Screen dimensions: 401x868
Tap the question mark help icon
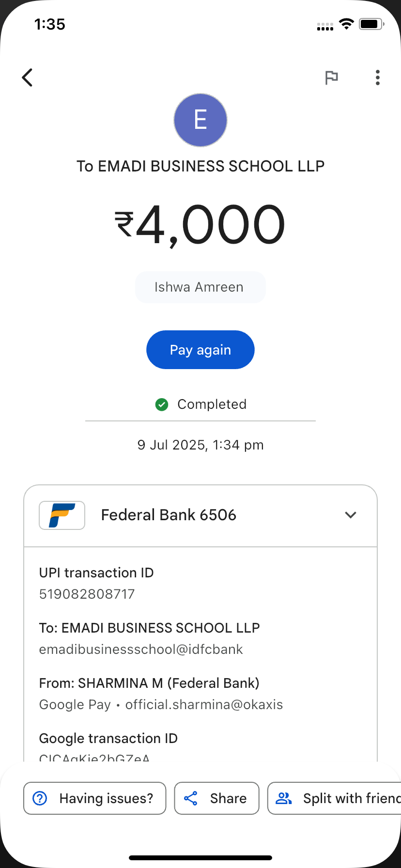point(40,798)
